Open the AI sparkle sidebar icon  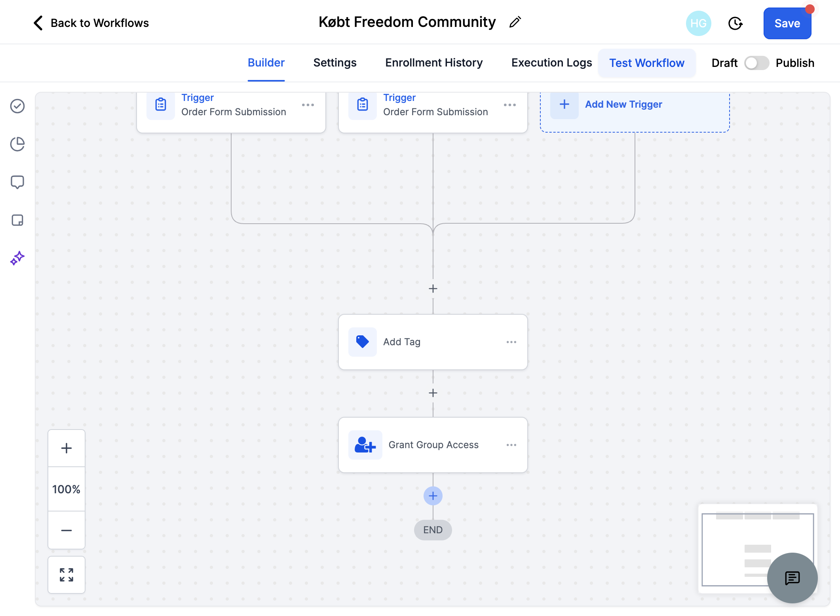point(17,258)
